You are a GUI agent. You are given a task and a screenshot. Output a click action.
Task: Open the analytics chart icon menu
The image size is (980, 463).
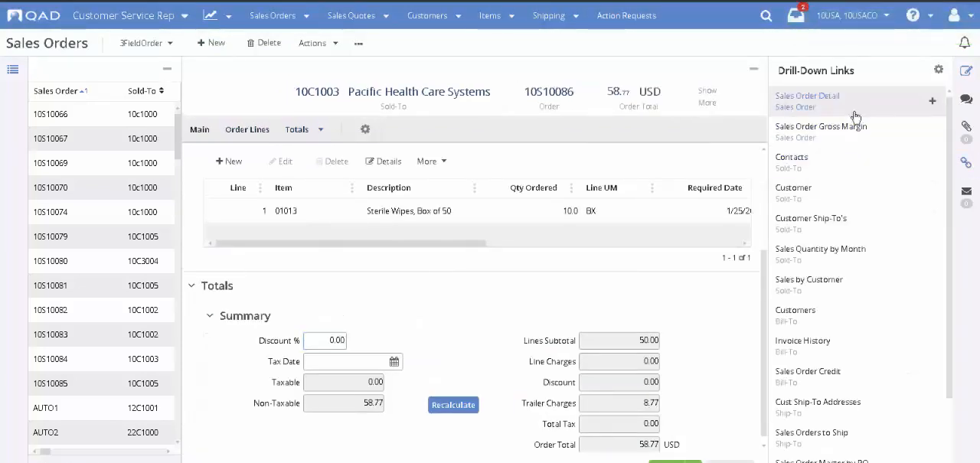[x=217, y=15]
